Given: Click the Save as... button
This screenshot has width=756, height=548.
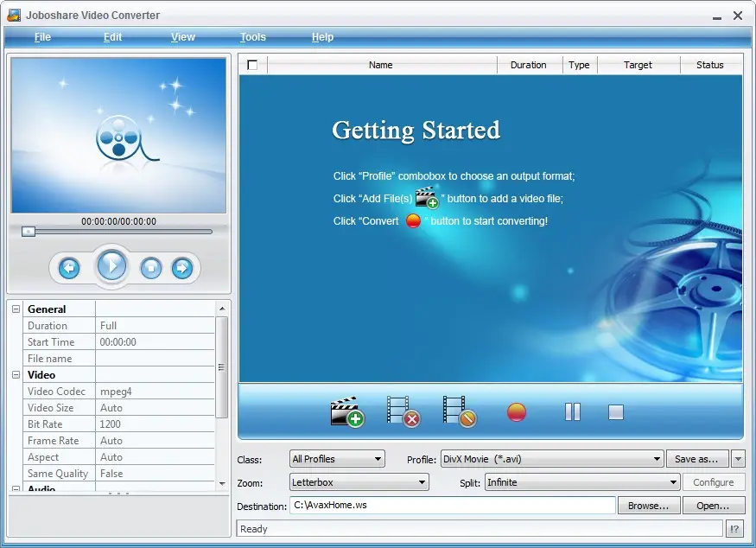Looking at the screenshot, I should [696, 459].
